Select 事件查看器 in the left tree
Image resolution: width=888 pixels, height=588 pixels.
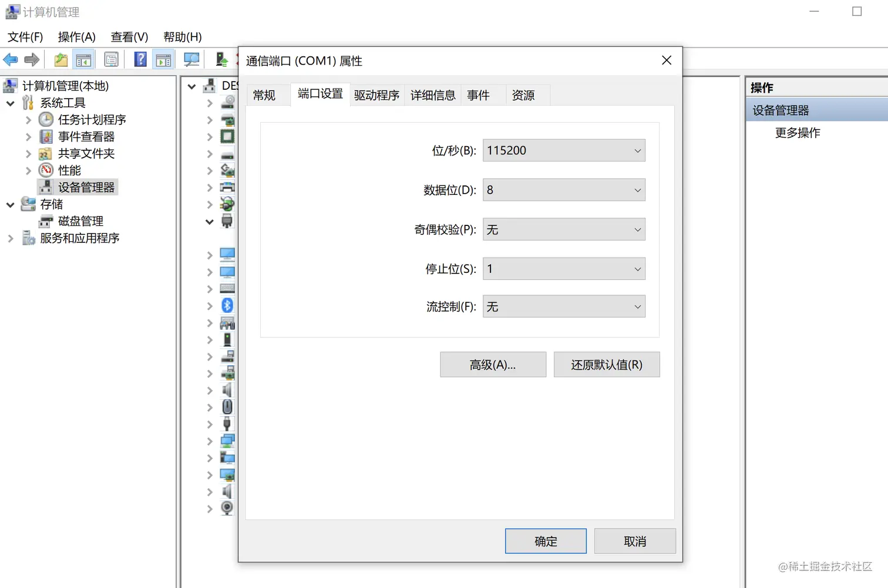pyautogui.click(x=86, y=137)
